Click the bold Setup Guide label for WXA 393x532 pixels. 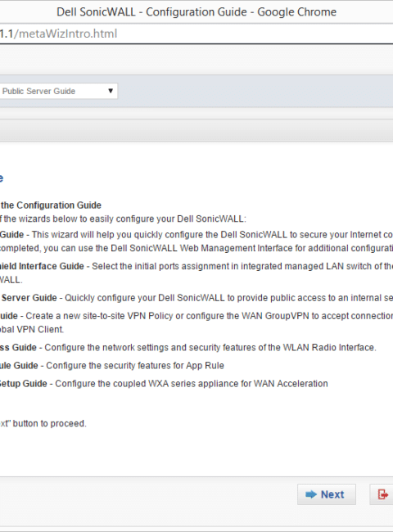click(24, 384)
